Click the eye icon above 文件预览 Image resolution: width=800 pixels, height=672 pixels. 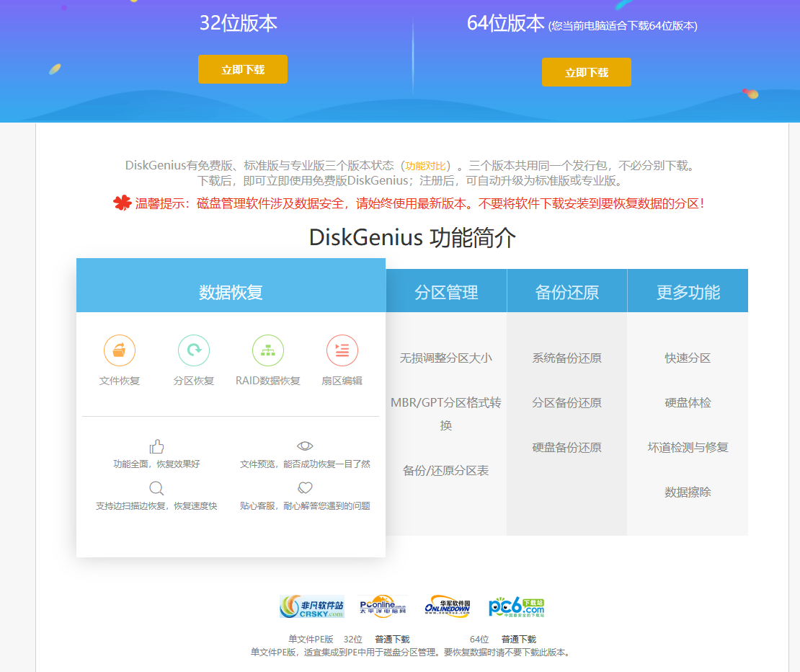[305, 446]
